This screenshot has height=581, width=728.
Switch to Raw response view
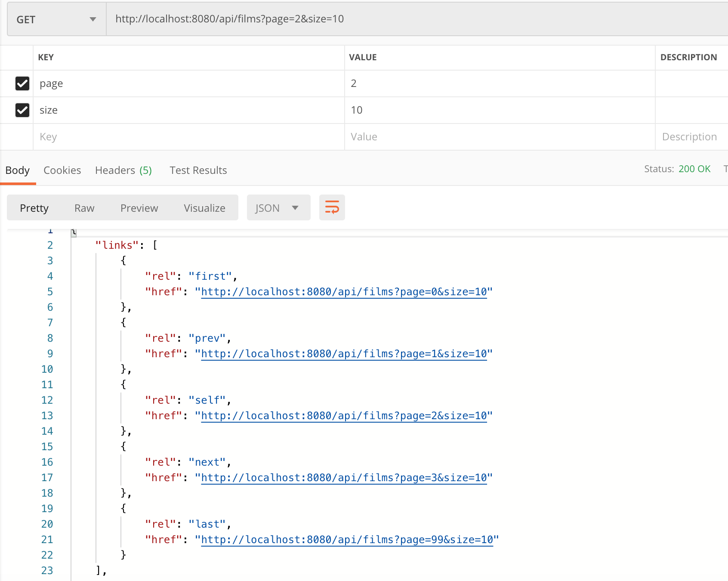point(84,207)
